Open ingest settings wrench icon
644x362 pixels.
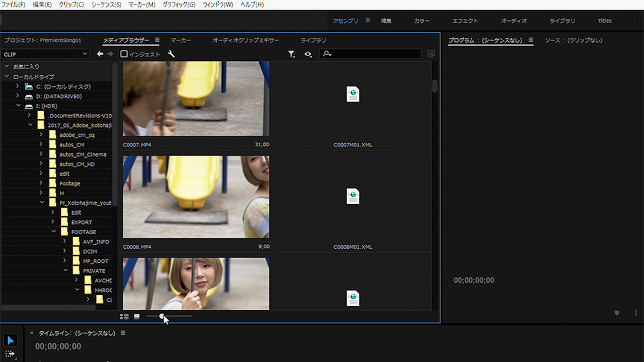tap(171, 54)
